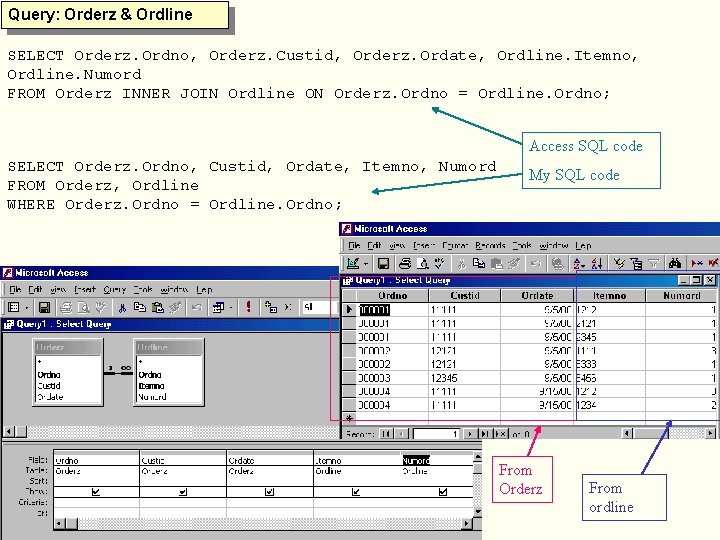Click the View icon in the datasheet window toolbar
The width and height of the screenshot is (720, 540).
(353, 263)
